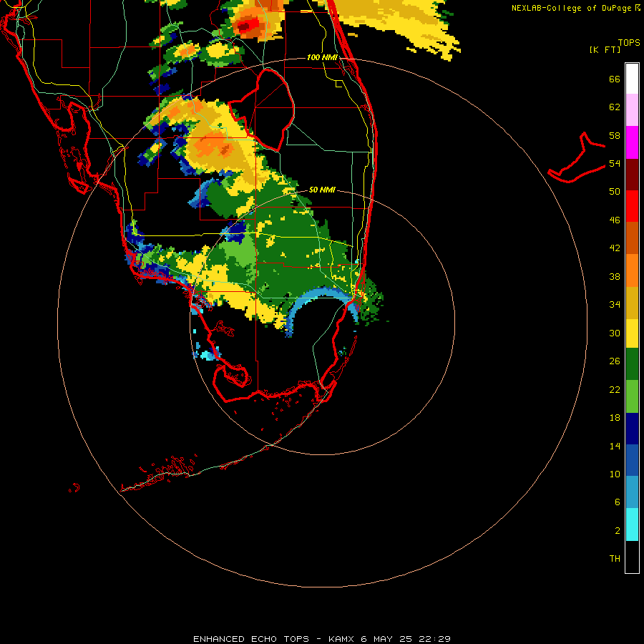Click the 22:29 timestamp in the caption
Image resolution: width=644 pixels, height=644 pixels.
tap(434, 639)
